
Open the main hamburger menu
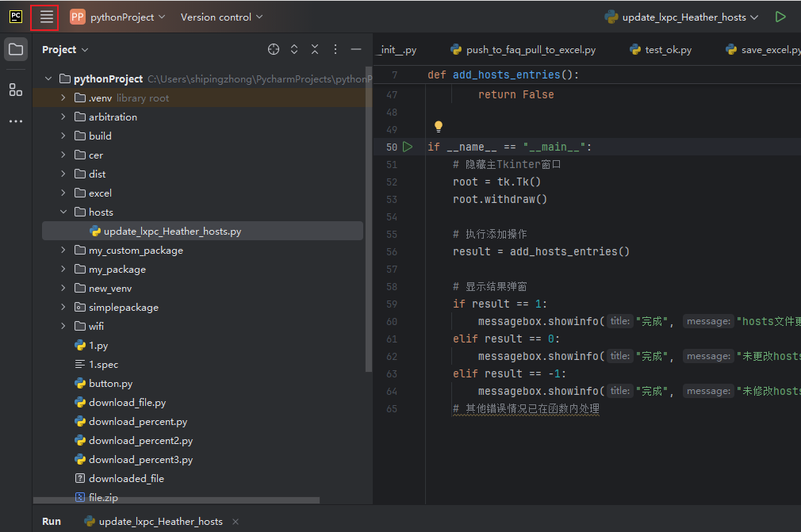click(x=47, y=17)
